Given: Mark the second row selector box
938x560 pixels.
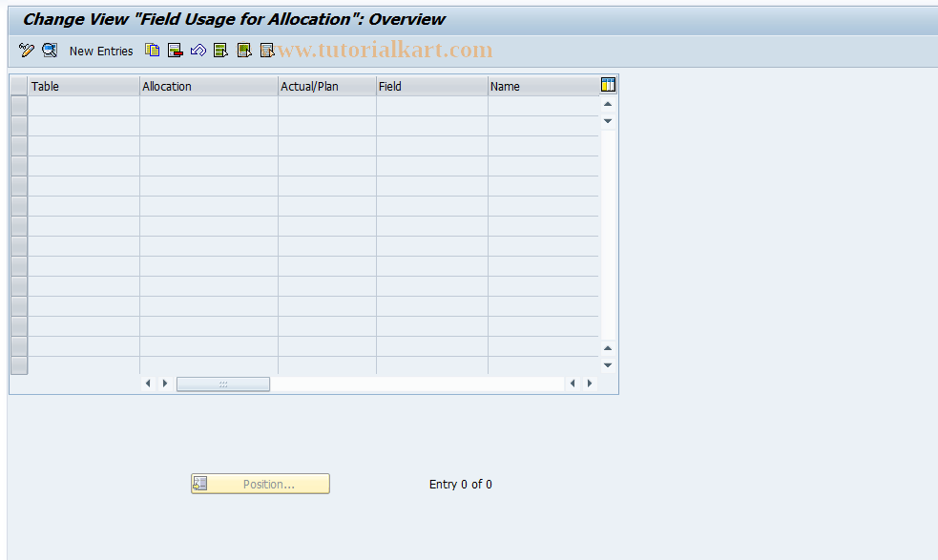Looking at the screenshot, I should pyautogui.click(x=18, y=126).
